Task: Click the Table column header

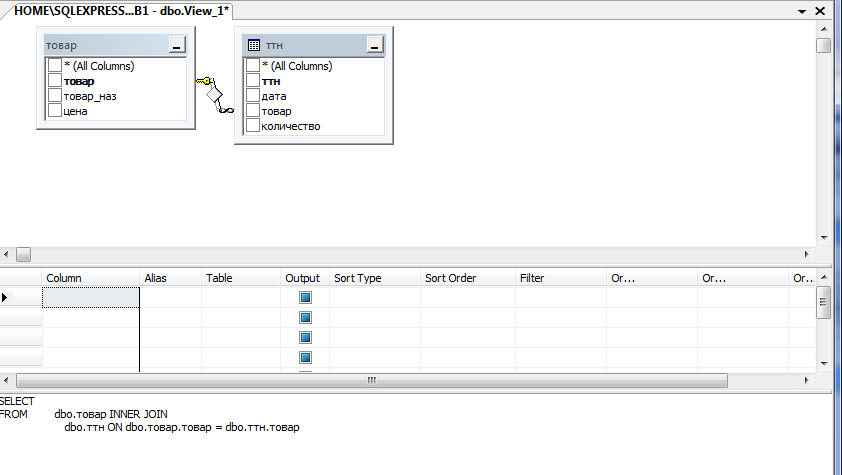Action: (x=241, y=278)
